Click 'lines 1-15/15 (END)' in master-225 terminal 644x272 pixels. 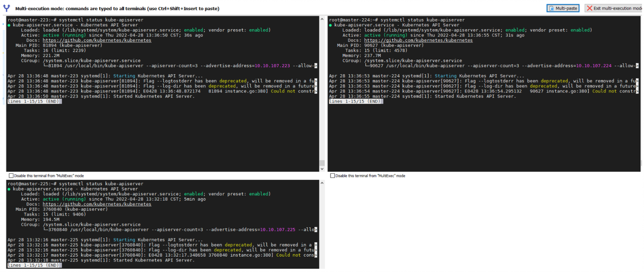coord(35,264)
